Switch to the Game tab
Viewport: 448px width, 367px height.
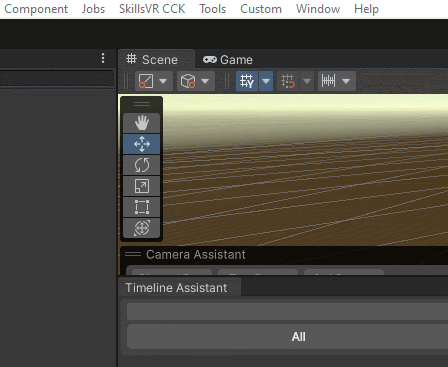pyautogui.click(x=228, y=60)
